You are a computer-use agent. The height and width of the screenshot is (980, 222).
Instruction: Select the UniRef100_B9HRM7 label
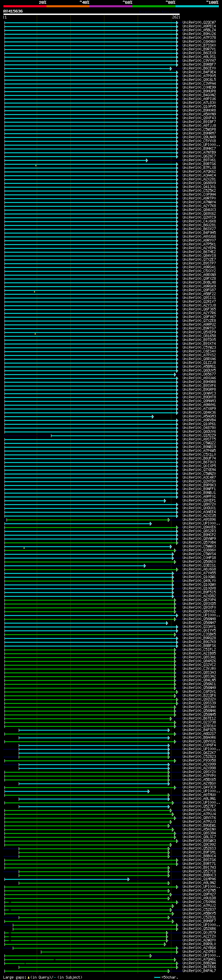[x=199, y=133]
